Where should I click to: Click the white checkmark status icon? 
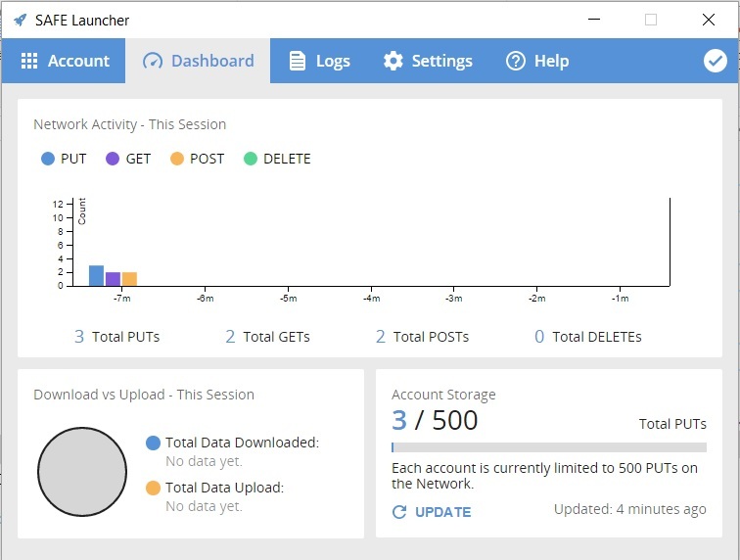pyautogui.click(x=715, y=61)
